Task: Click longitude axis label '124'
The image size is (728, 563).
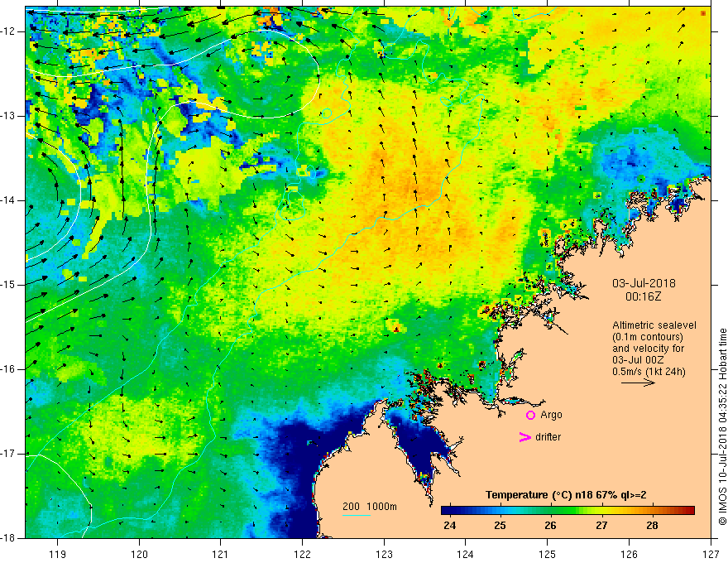Action: point(466,554)
